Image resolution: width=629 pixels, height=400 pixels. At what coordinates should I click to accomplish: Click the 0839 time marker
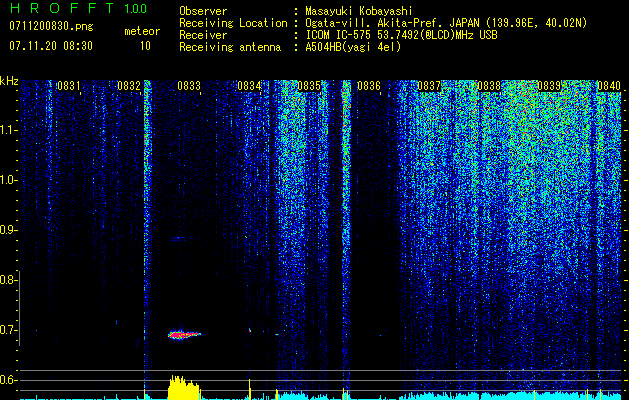point(549,86)
